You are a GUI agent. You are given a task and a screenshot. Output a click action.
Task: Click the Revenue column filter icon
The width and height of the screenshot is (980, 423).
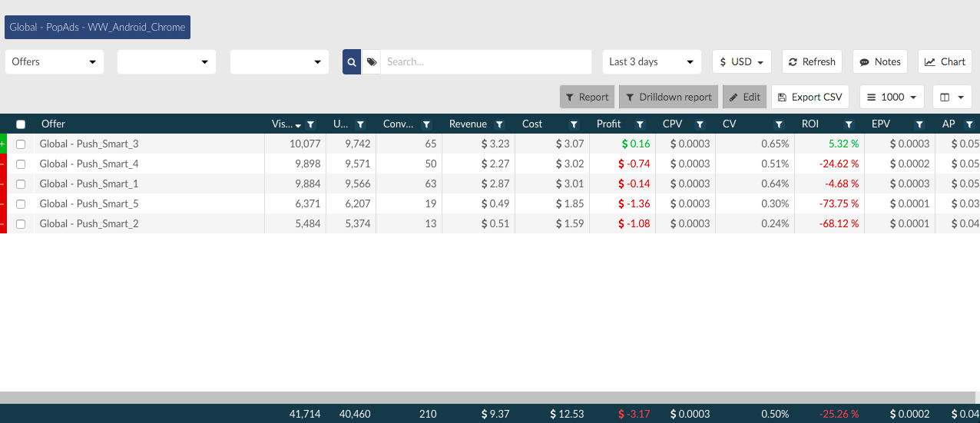pyautogui.click(x=499, y=124)
